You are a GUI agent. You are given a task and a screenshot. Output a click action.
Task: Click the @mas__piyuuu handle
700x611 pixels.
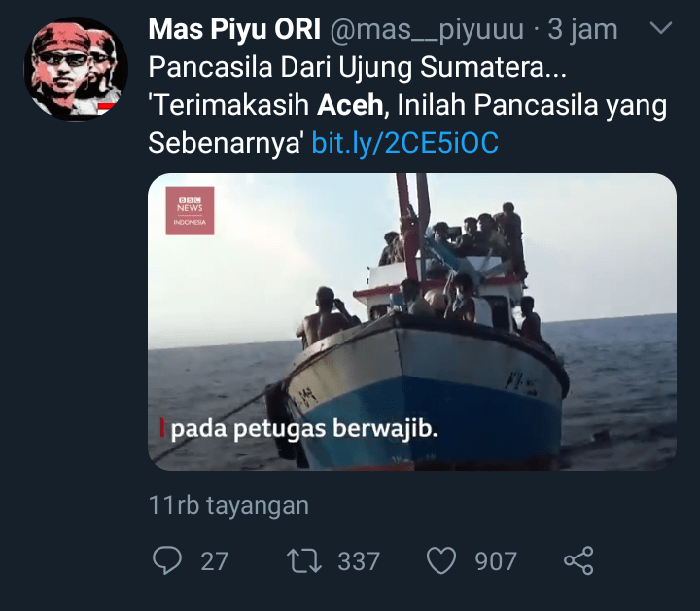427,30
